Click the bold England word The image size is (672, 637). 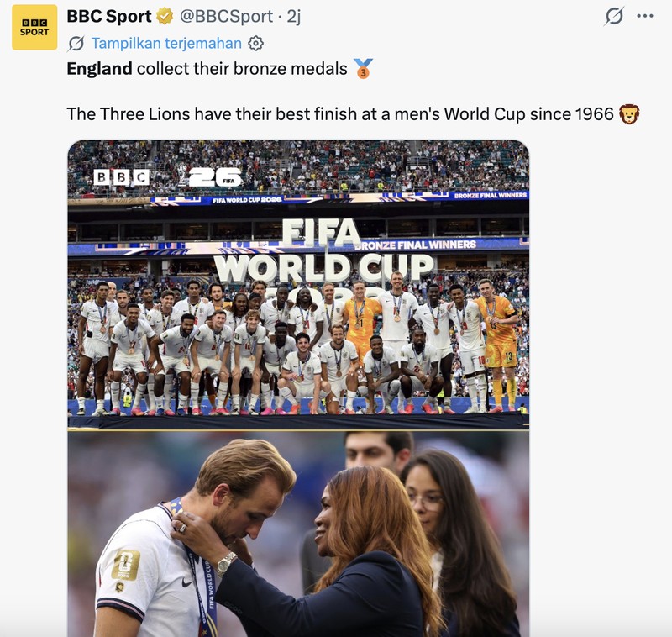99,69
